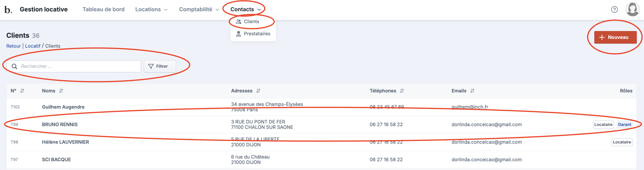This screenshot has height=170, width=644.
Task: Click the 'b.' logo icon
Action: [x=8, y=10]
